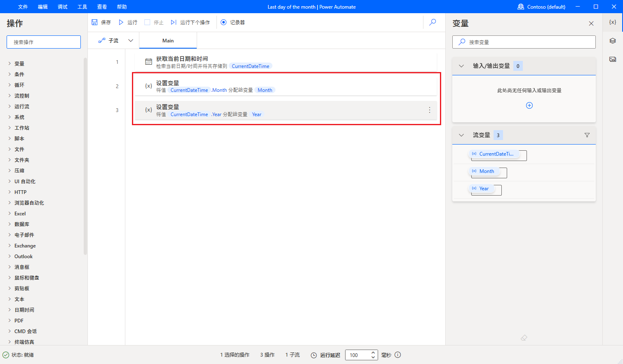Expand the 日期时间 actions group
The image size is (623, 364).
pyautogui.click(x=10, y=310)
